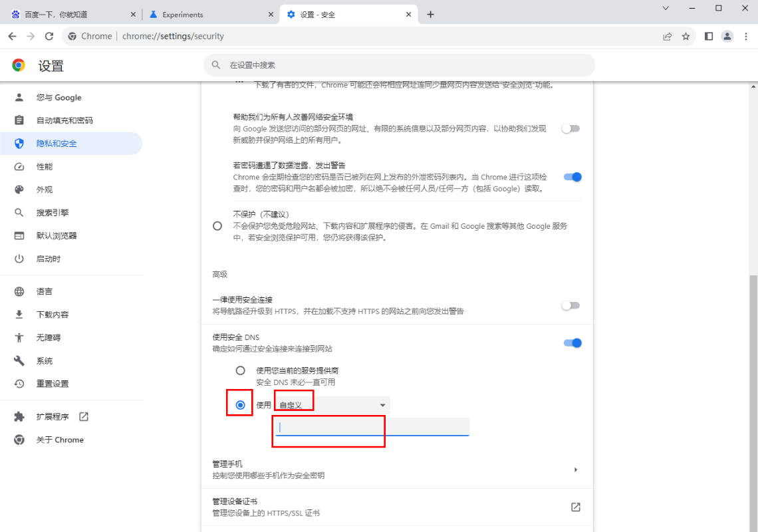The image size is (758, 532).
Task: Open the side panel icon
Action: click(x=709, y=37)
